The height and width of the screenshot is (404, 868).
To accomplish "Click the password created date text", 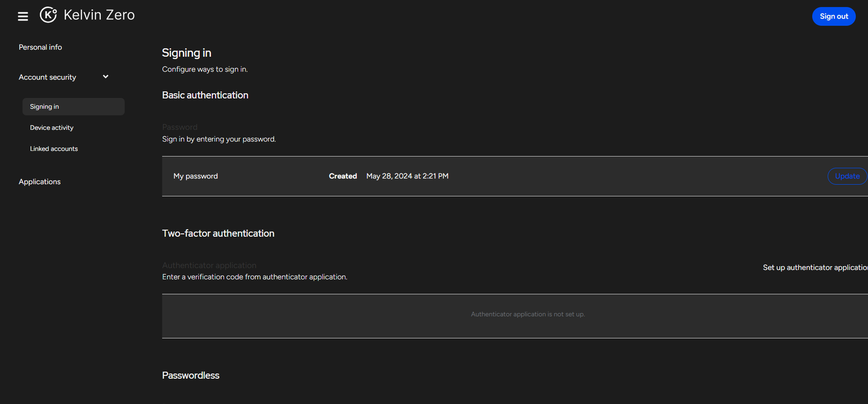I will (407, 176).
